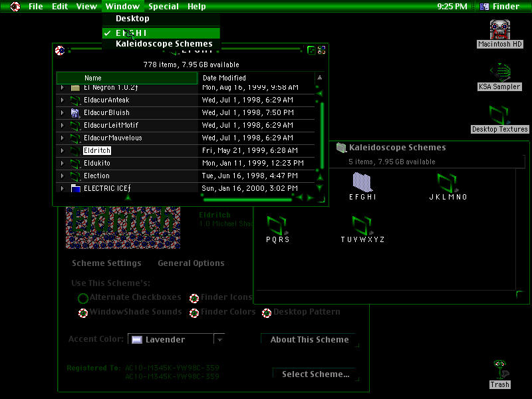Image resolution: width=532 pixels, height=399 pixels.
Task: Toggle the Alternate Checkboxes option
Action: pyautogui.click(x=82, y=298)
